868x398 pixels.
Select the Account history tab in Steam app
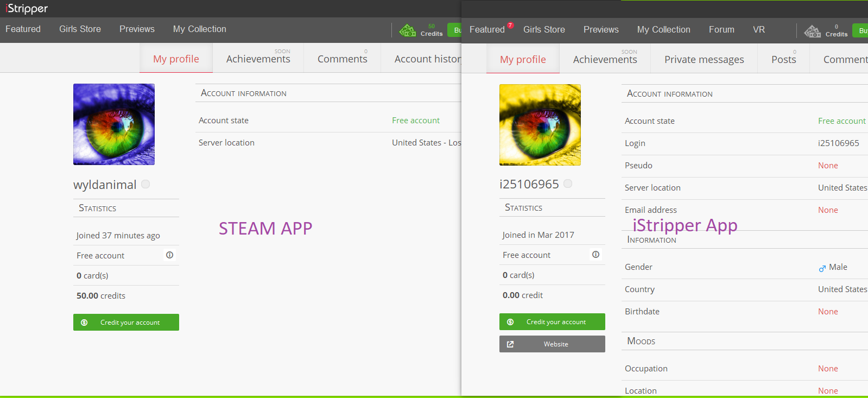[x=421, y=59]
